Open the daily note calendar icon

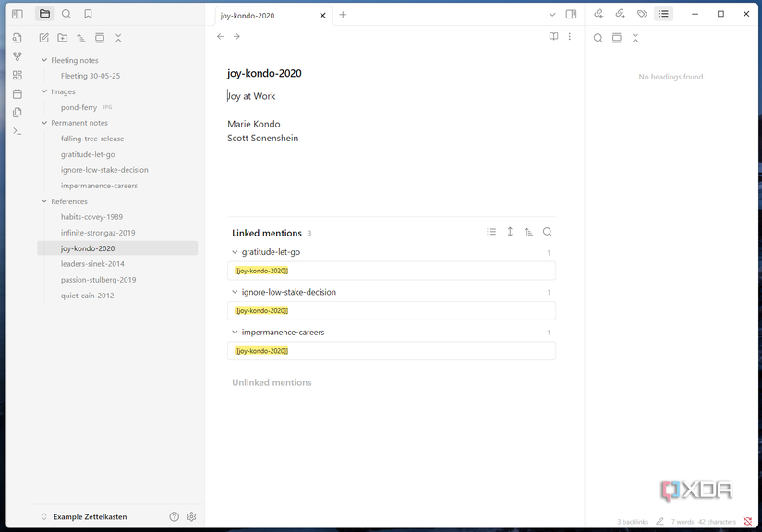click(x=18, y=93)
